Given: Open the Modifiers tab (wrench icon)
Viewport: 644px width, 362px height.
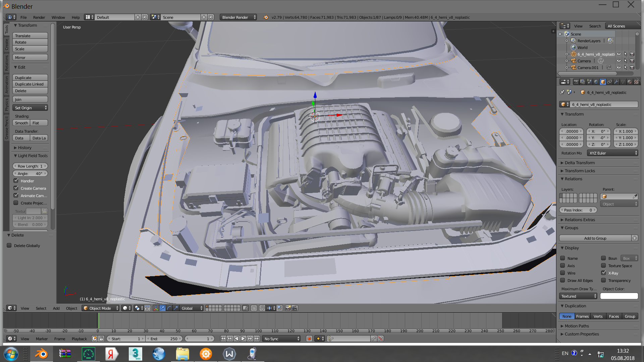Looking at the screenshot, I should coord(616,82).
